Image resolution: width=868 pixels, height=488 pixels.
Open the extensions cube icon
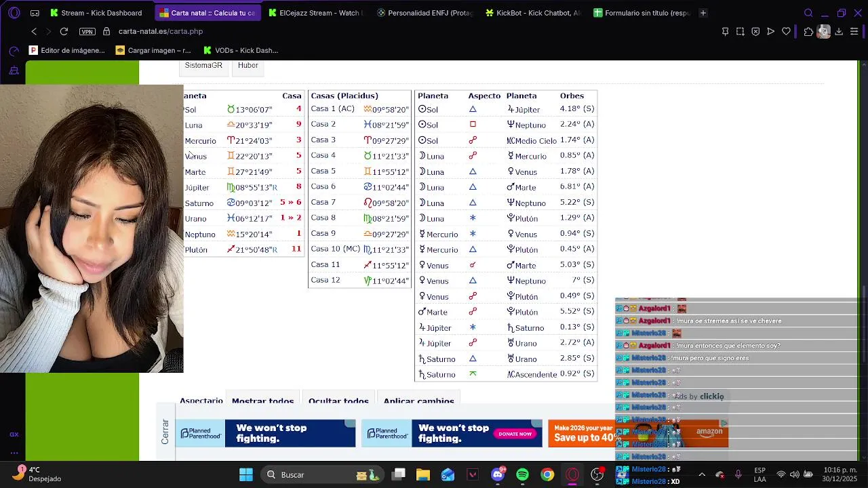pos(808,31)
